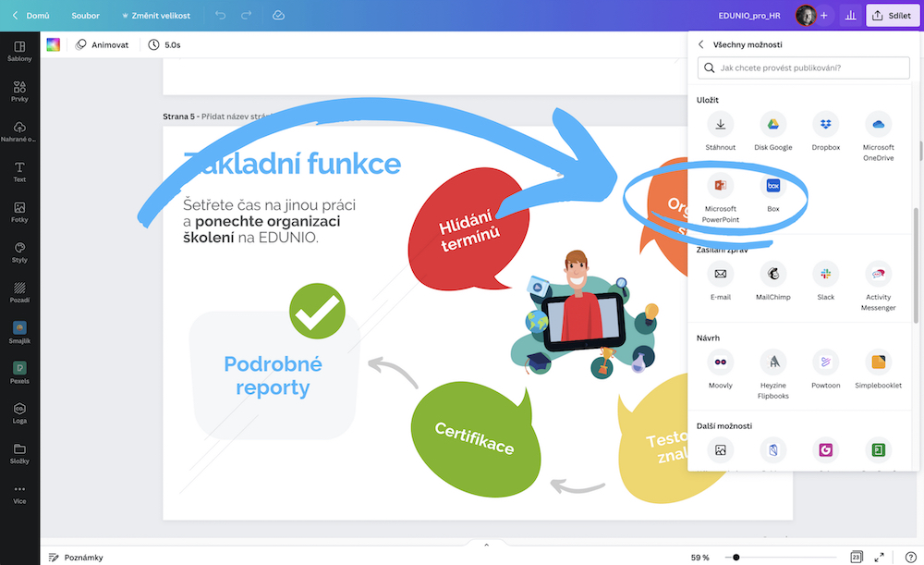This screenshot has height=565, width=924.
Task: Click the Animovat button
Action: click(103, 44)
